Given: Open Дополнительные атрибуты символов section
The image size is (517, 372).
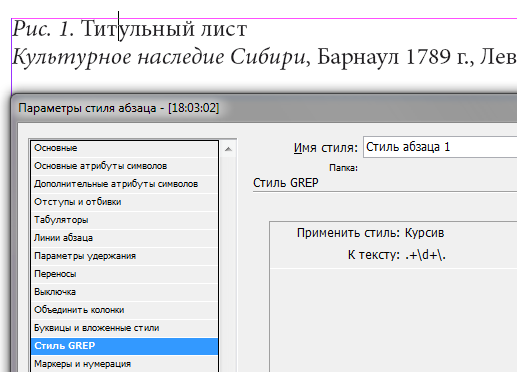Looking at the screenshot, I should click(x=125, y=184).
